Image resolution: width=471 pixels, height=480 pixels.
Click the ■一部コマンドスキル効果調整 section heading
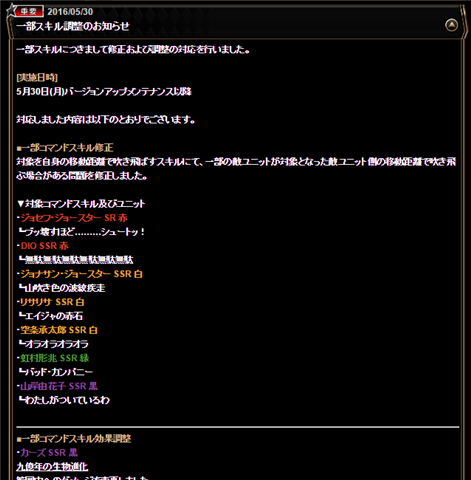pos(74,438)
